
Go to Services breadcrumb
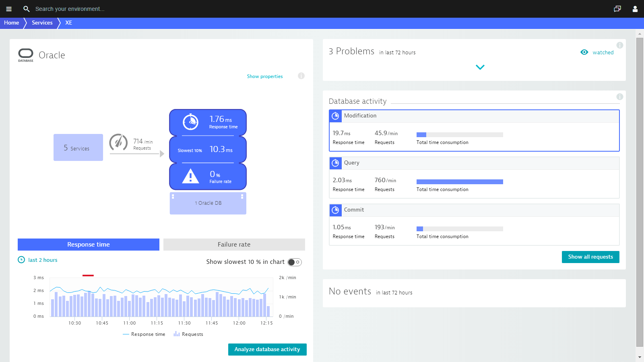42,23
